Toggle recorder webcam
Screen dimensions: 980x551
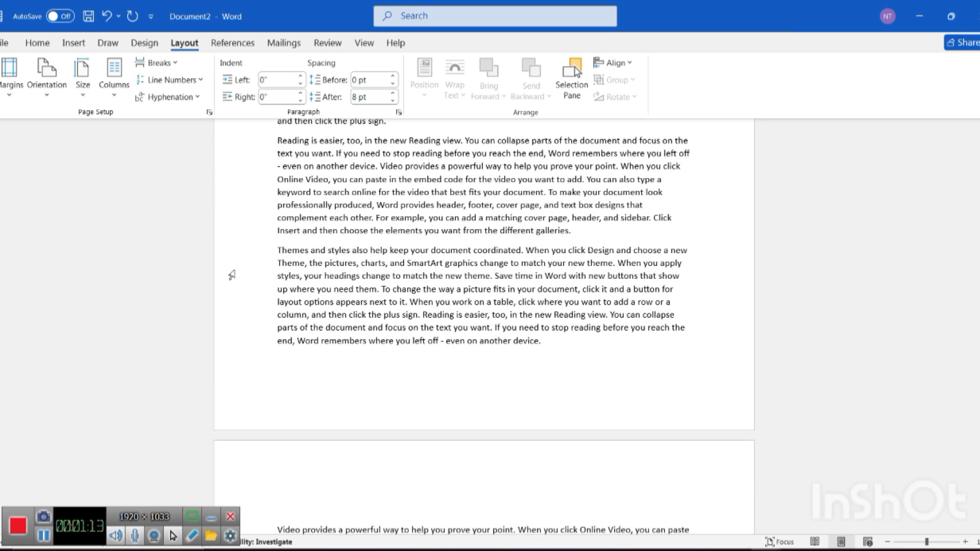click(154, 536)
